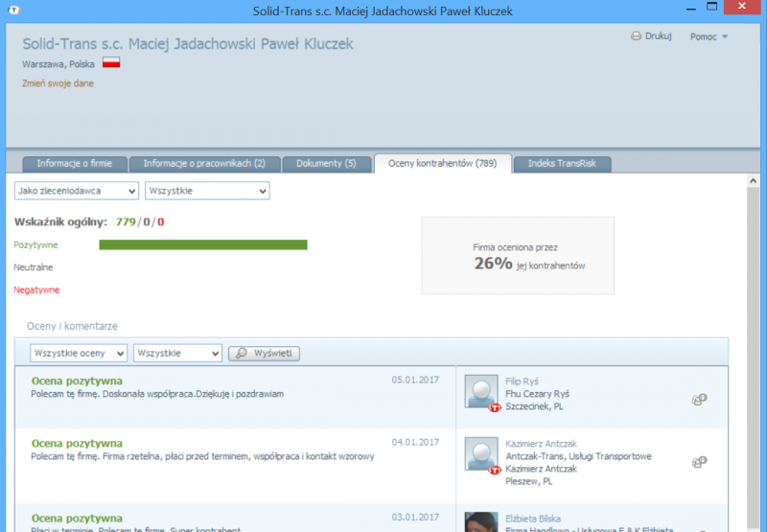Open Filip Ryś profile link
The height and width of the screenshot is (532, 767).
coord(522,382)
